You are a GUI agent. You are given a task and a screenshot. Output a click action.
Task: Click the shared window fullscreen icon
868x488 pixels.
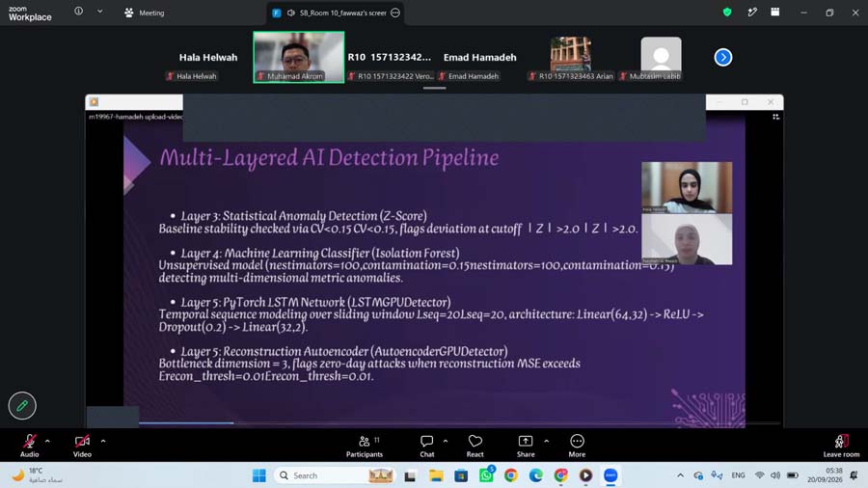tap(776, 117)
